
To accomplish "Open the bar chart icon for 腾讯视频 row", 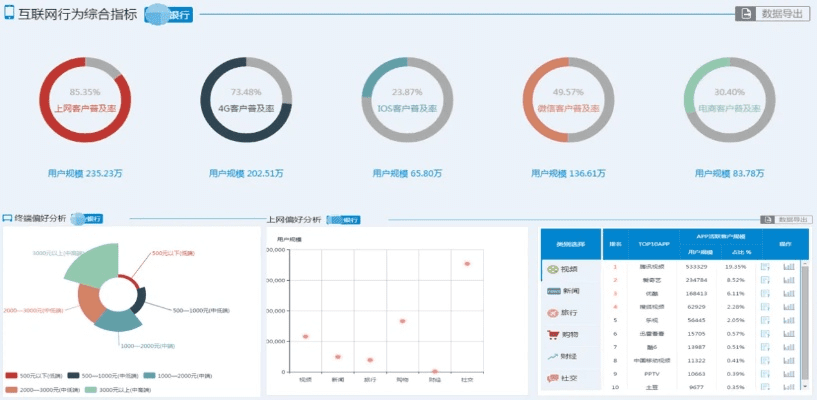I will click(788, 267).
